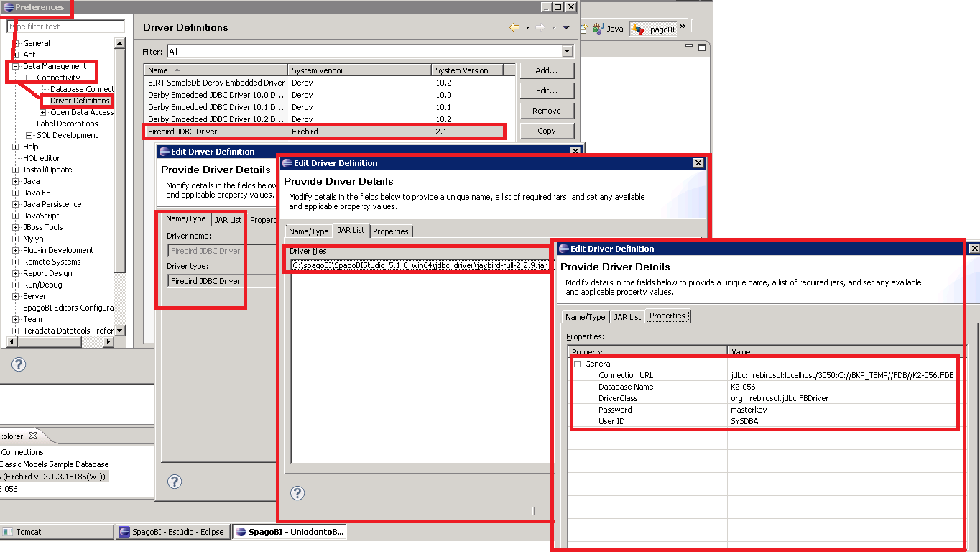
Task: Expand the Ant preferences node
Action: (16, 55)
